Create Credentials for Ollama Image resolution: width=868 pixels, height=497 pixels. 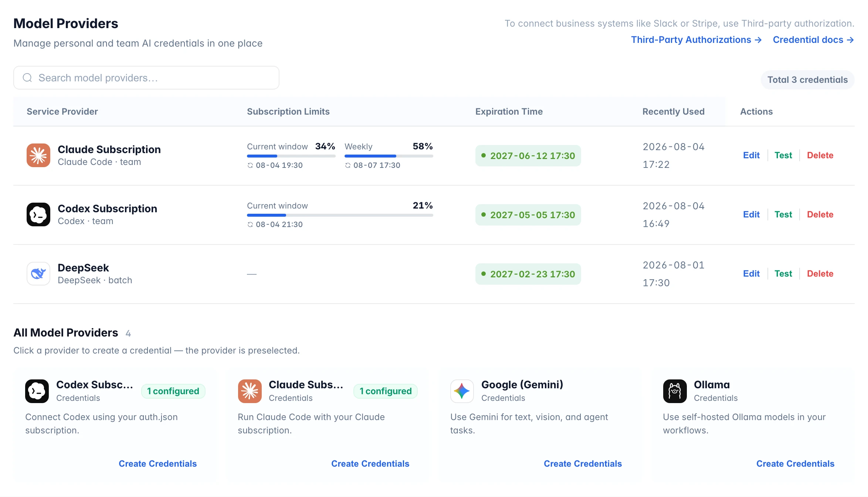point(795,464)
